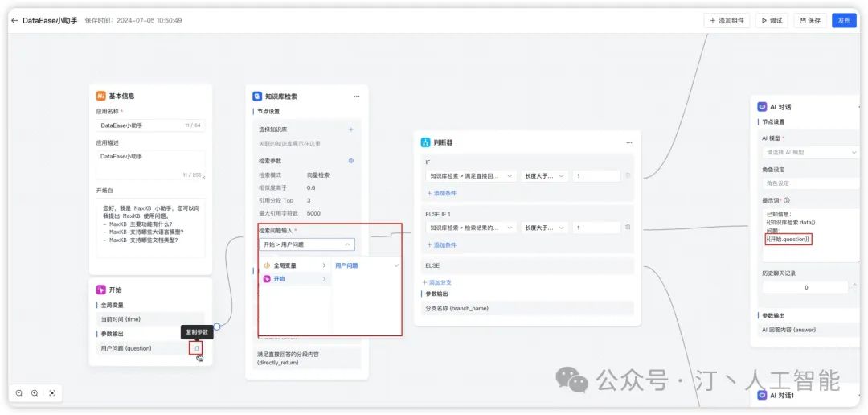This screenshot has width=868, height=415.
Task: Open the IF row 长度大于 comparator dropdown
Action: (x=544, y=175)
